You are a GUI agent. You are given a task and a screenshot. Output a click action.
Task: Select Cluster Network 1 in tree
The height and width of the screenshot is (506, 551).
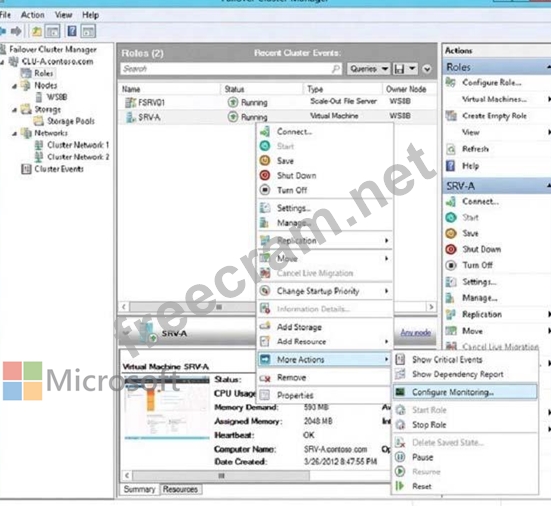coord(78,145)
